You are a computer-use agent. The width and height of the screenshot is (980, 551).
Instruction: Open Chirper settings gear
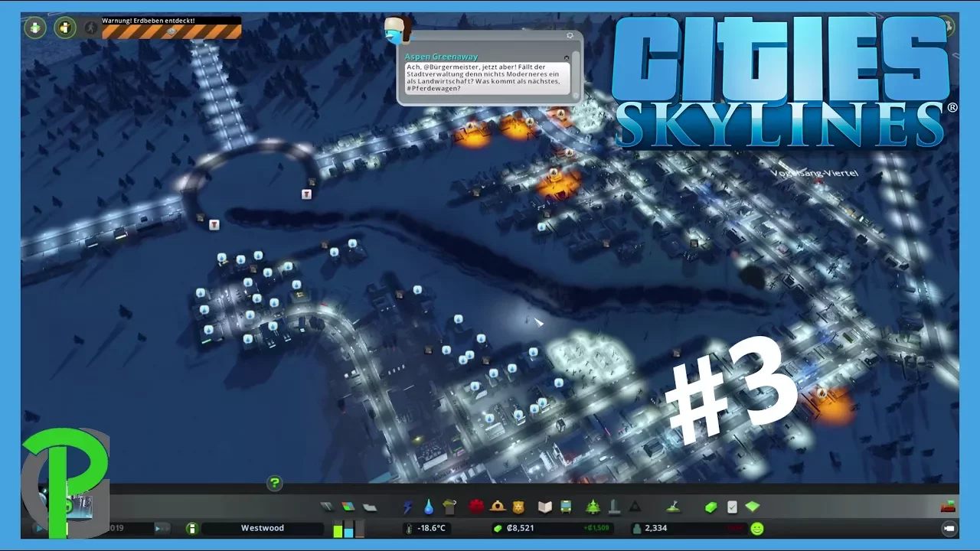pyautogui.click(x=570, y=35)
